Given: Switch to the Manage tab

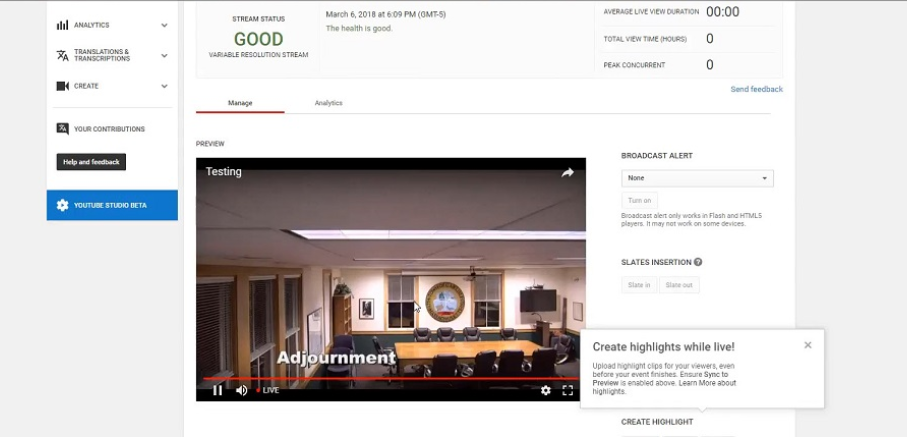Looking at the screenshot, I should click(240, 103).
